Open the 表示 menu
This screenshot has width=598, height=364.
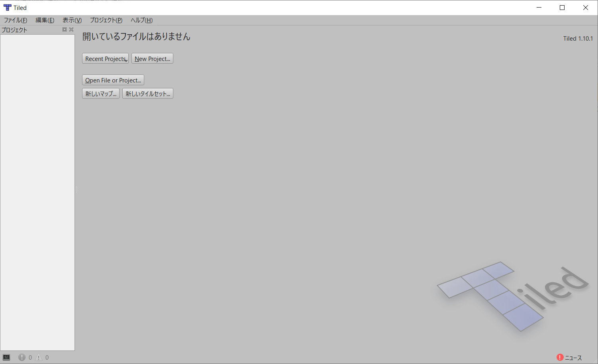(72, 20)
